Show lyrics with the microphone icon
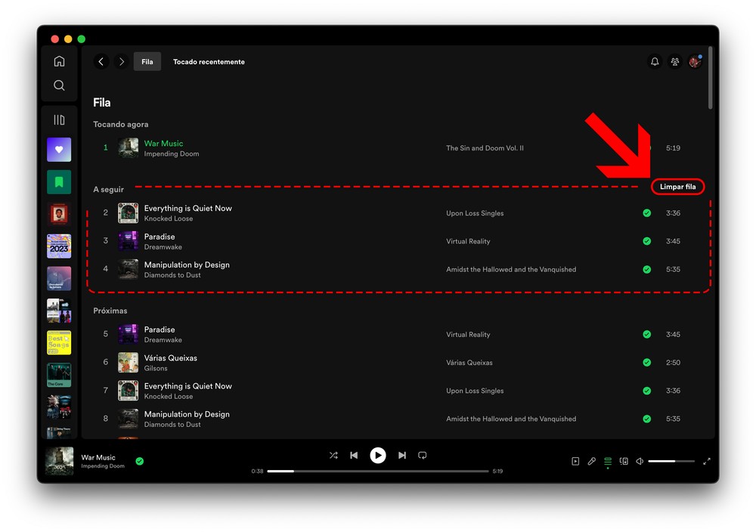The width and height of the screenshot is (756, 532). point(592,461)
